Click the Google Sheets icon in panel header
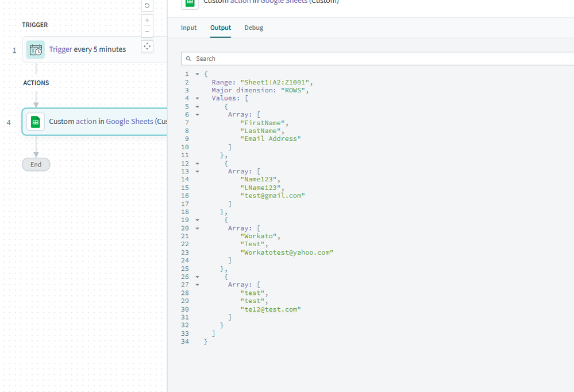574x392 pixels. click(x=190, y=2)
